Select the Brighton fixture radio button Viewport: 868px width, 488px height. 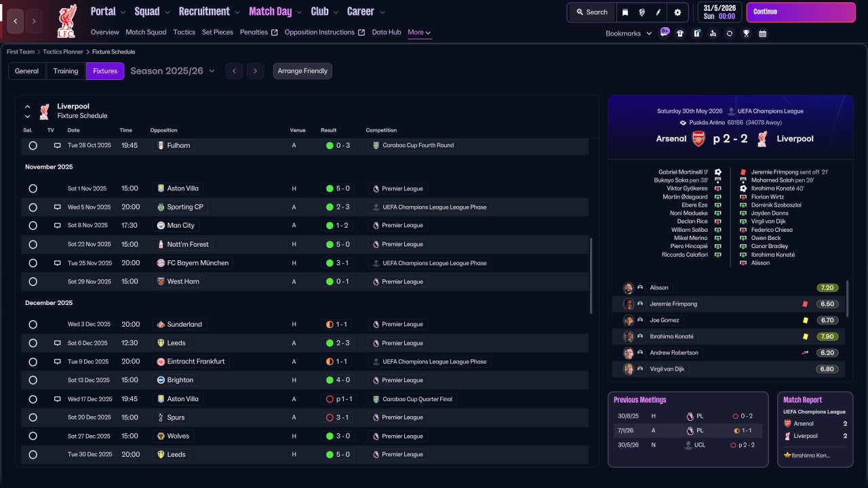coord(33,380)
